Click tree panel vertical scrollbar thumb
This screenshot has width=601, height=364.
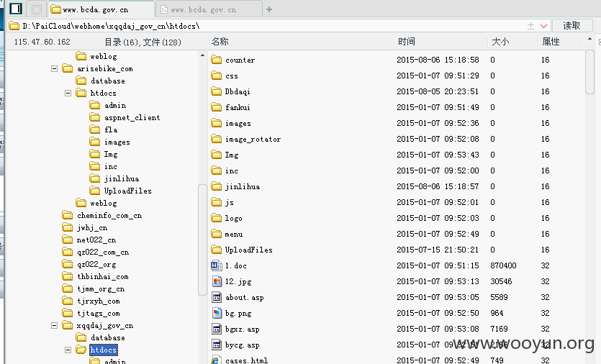pos(202,240)
